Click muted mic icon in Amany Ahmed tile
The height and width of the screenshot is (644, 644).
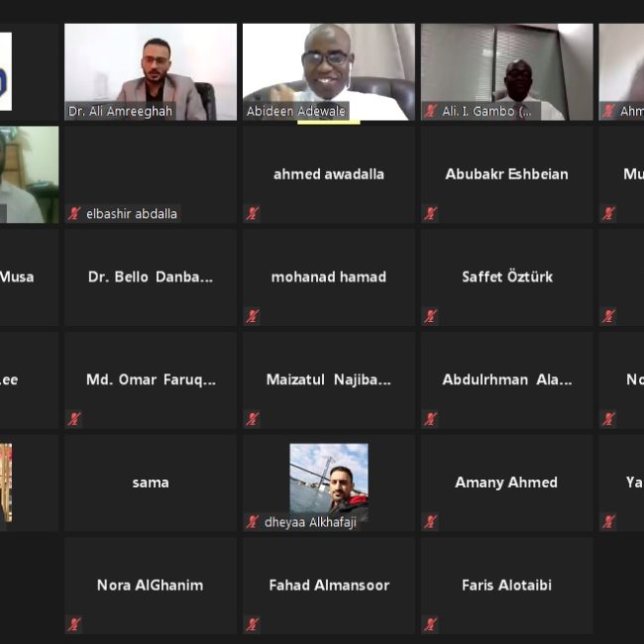(431, 522)
